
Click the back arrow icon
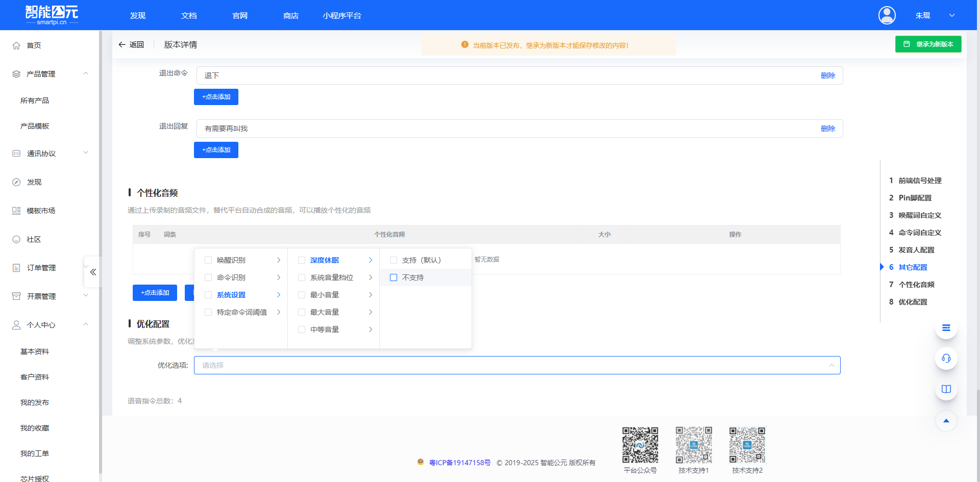click(x=122, y=45)
